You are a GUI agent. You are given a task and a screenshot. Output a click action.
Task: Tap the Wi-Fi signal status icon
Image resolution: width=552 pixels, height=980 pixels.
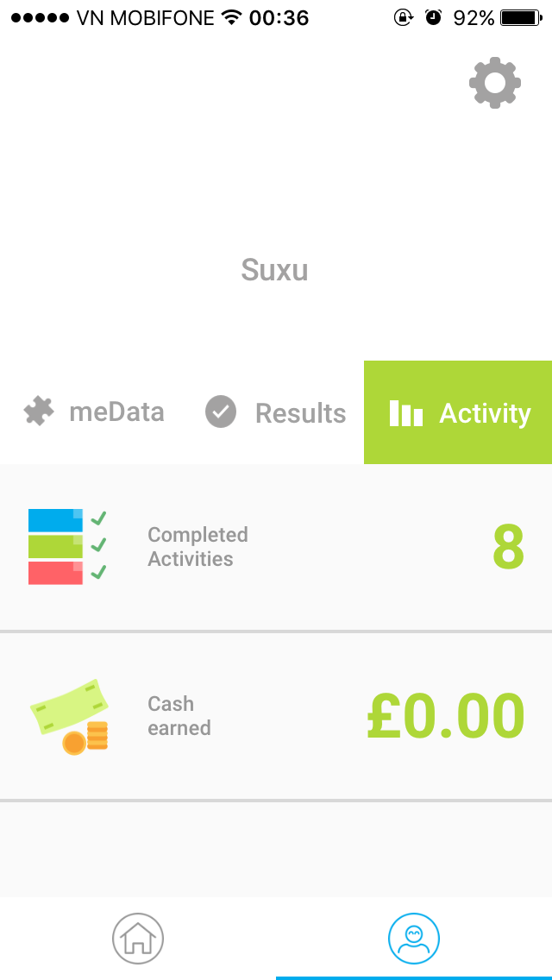click(x=230, y=17)
